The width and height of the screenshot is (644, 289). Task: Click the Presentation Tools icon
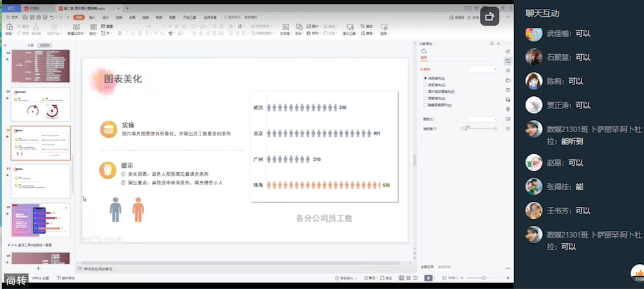350,26
